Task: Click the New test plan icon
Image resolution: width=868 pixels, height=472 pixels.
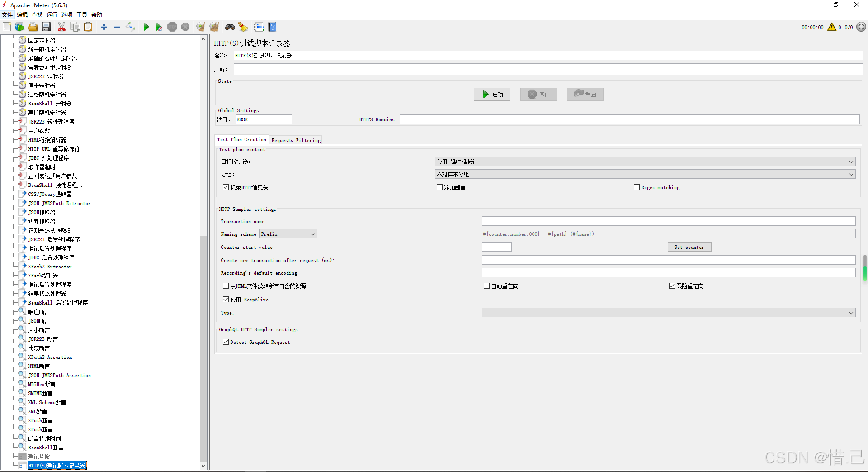Action: pyautogui.click(x=7, y=27)
